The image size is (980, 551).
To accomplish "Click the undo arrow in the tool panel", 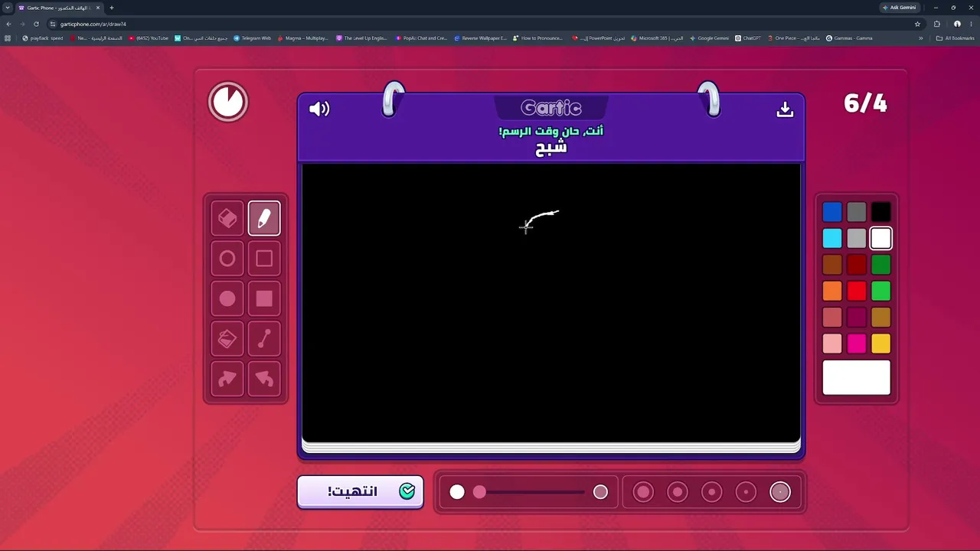I will click(264, 379).
